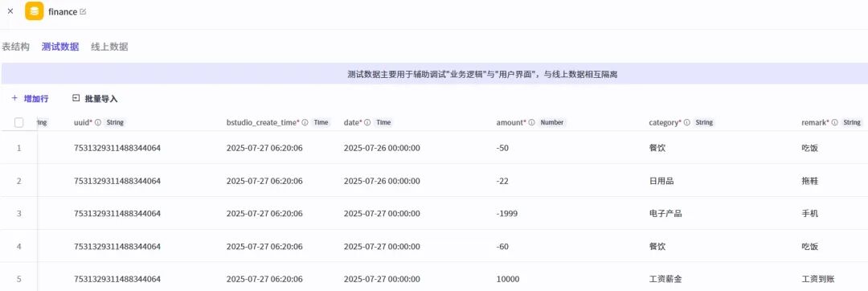The width and height of the screenshot is (868, 291).
Task: Click remark cell 手机
Action: pos(810,214)
